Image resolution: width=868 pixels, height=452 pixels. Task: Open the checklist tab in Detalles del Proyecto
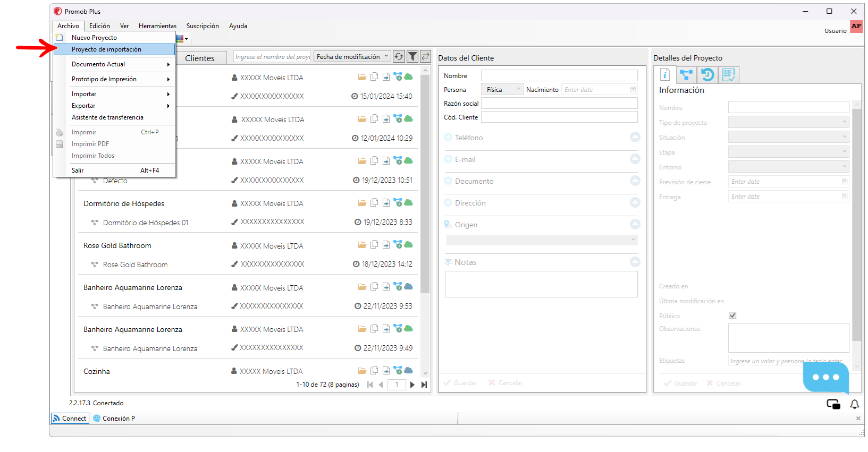(729, 75)
